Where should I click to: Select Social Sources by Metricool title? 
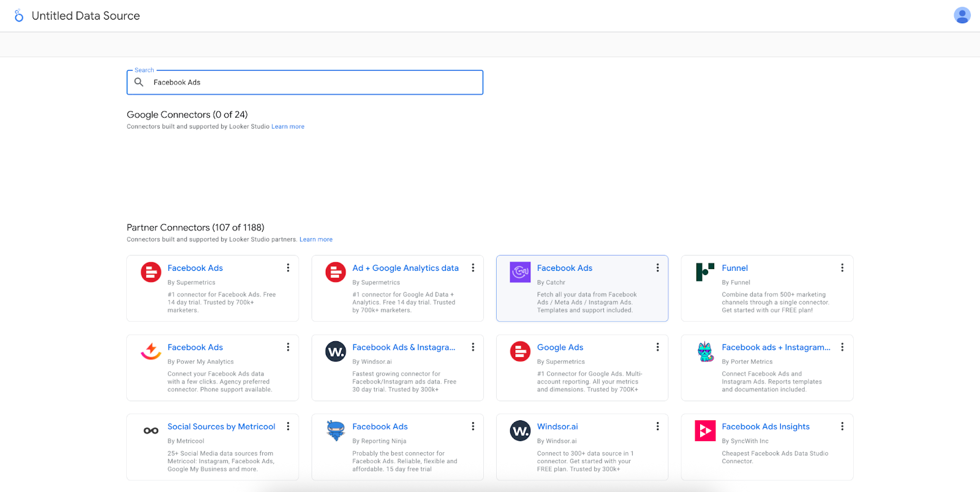221,426
